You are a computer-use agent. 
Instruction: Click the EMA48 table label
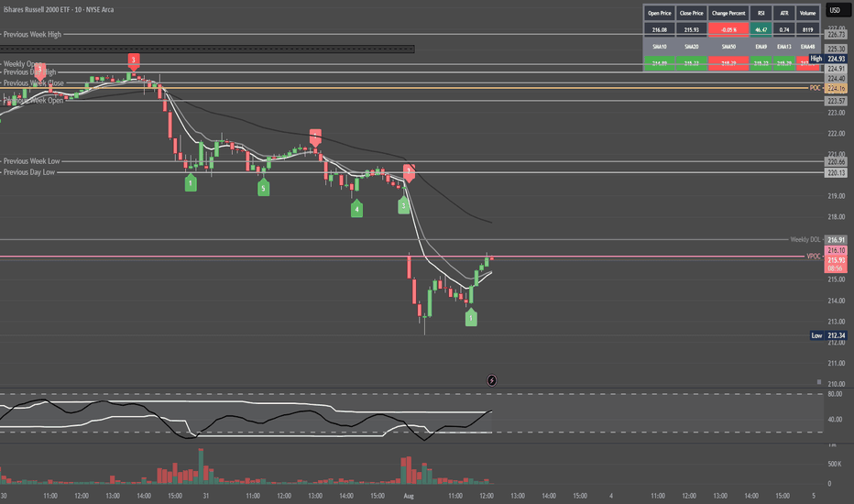[x=807, y=47]
